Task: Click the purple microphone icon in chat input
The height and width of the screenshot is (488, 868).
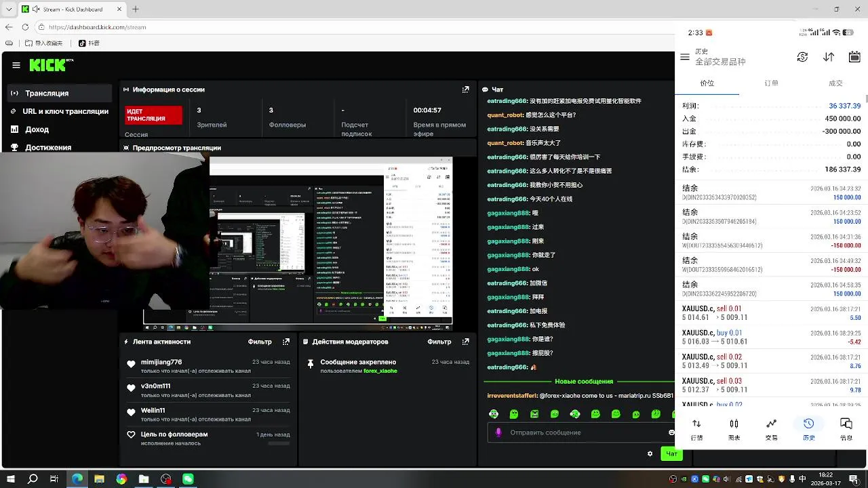Action: [x=498, y=432]
